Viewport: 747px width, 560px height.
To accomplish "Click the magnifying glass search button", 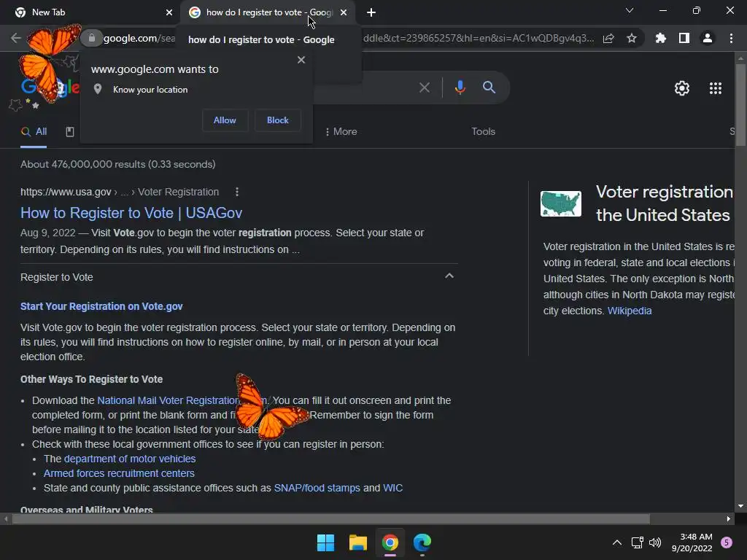I will pos(489,87).
